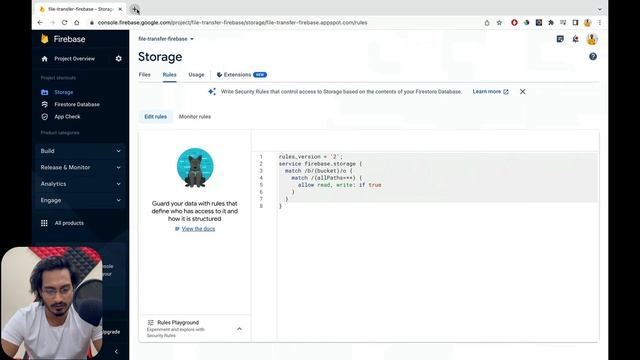The height and width of the screenshot is (360, 640).
Task: Expand the Build category
Action: [x=80, y=151]
